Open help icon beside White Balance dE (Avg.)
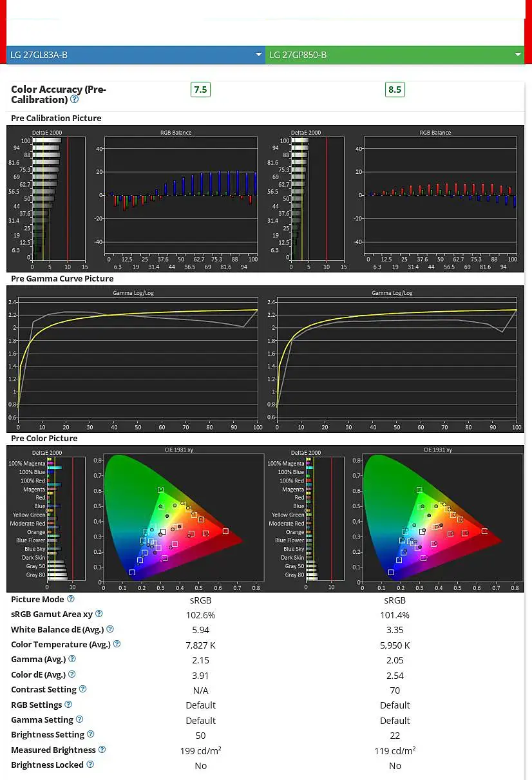The image size is (532, 780). (109, 629)
